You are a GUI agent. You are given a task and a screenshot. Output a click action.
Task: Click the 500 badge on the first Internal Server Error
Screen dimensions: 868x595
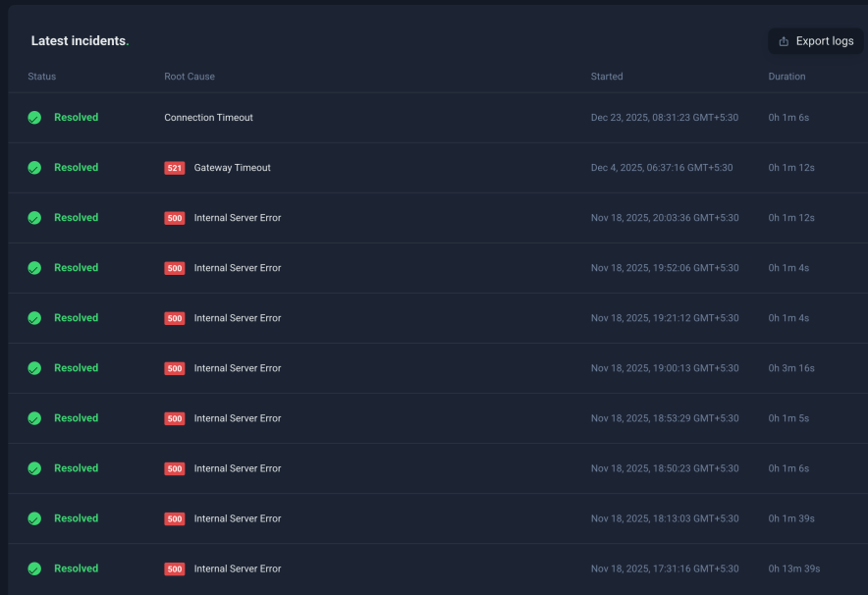click(x=174, y=217)
